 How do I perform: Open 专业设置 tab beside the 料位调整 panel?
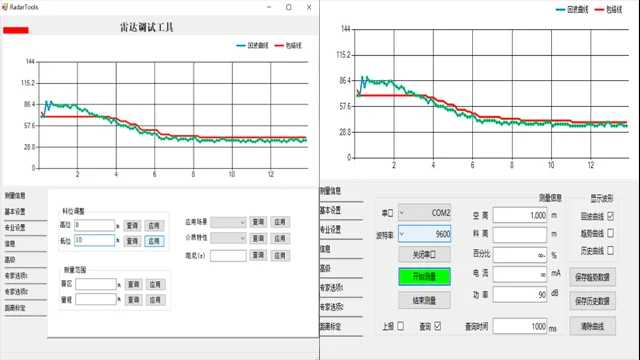tap(15, 227)
